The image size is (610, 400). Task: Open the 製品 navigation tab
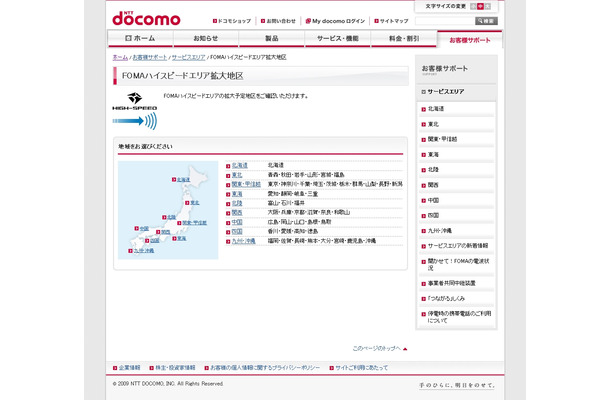272,39
